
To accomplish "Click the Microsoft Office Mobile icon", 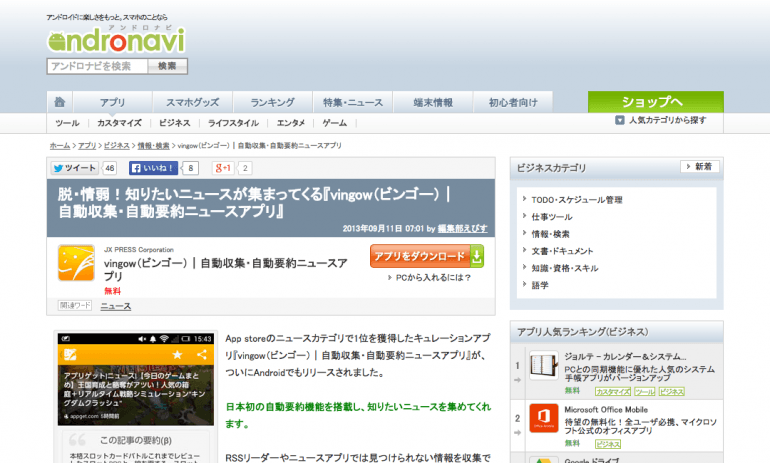I will (x=544, y=418).
